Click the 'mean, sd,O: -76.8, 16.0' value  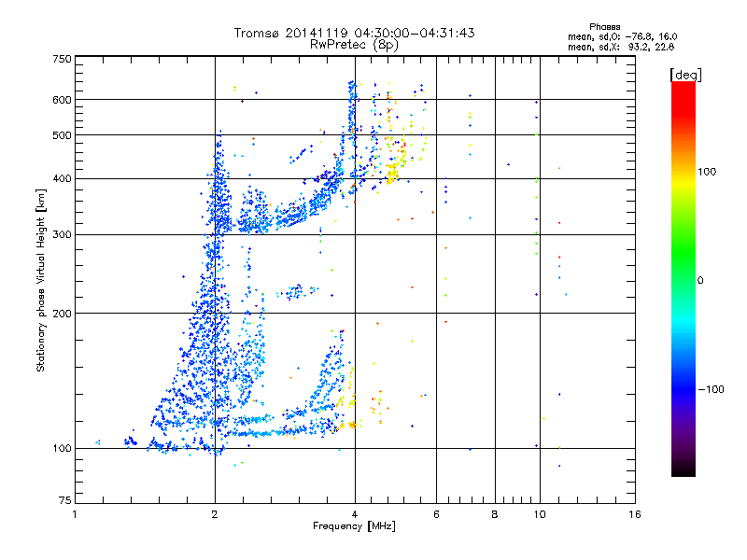[622, 36]
